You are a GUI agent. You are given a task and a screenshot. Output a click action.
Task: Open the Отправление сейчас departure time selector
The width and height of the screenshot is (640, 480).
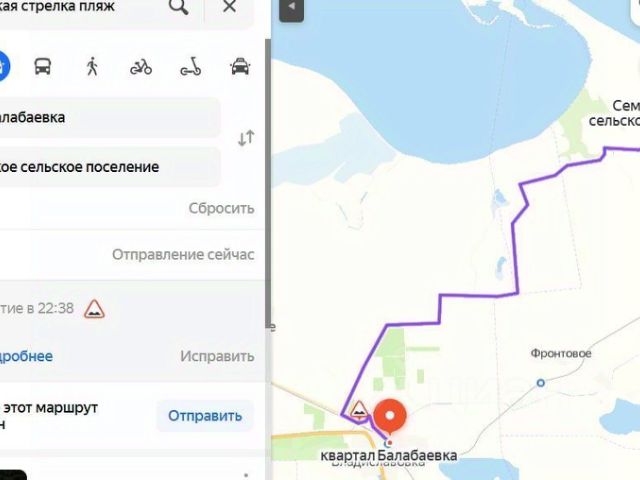(x=183, y=255)
